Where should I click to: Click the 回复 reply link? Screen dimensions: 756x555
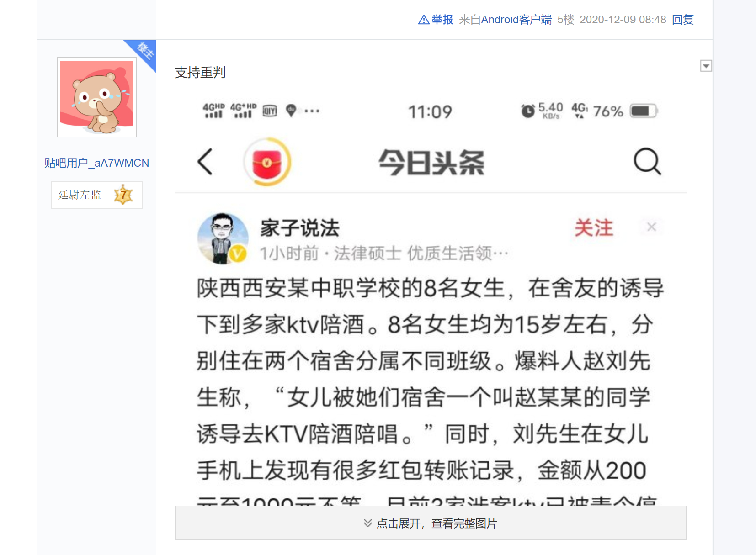pyautogui.click(x=683, y=20)
